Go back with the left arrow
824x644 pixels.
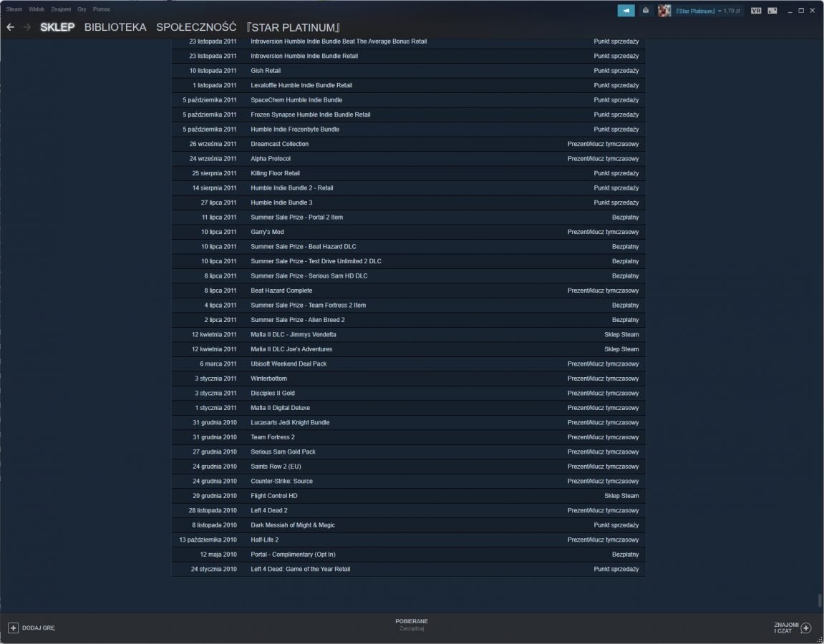[11, 26]
